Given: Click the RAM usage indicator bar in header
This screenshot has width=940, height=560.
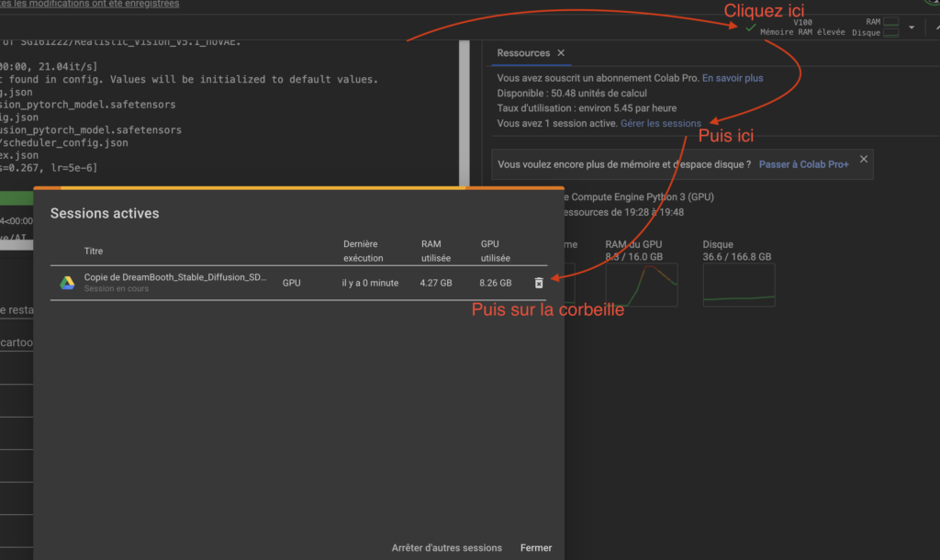Looking at the screenshot, I should pyautogui.click(x=891, y=22).
